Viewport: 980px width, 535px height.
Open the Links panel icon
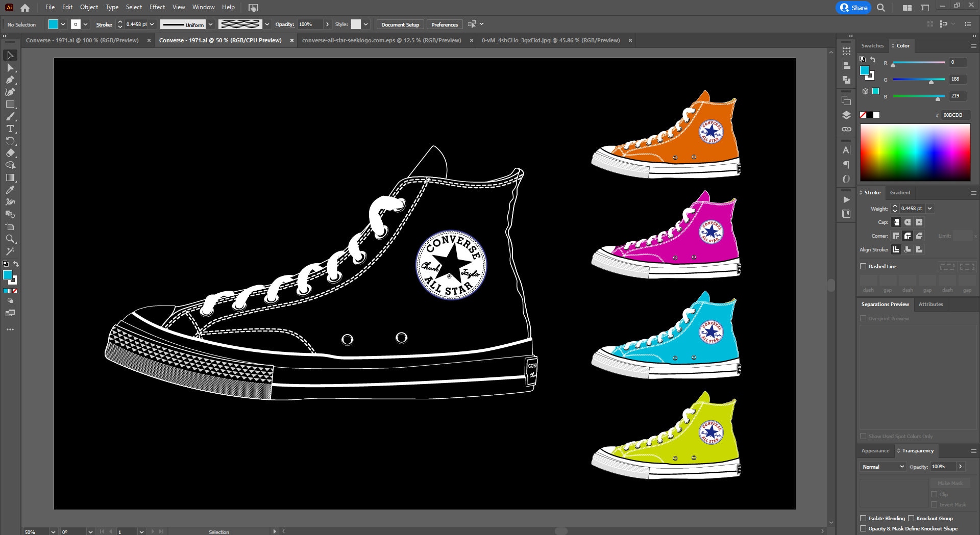click(846, 129)
